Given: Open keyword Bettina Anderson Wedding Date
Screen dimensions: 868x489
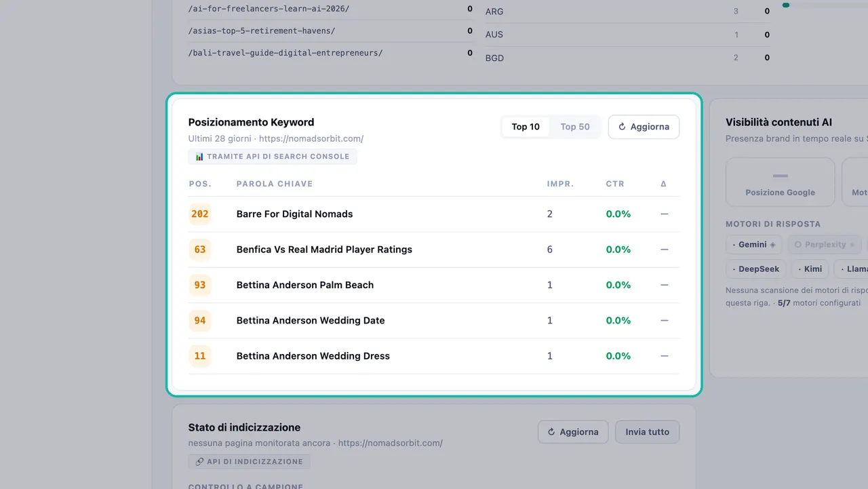Looking at the screenshot, I should (311, 321).
